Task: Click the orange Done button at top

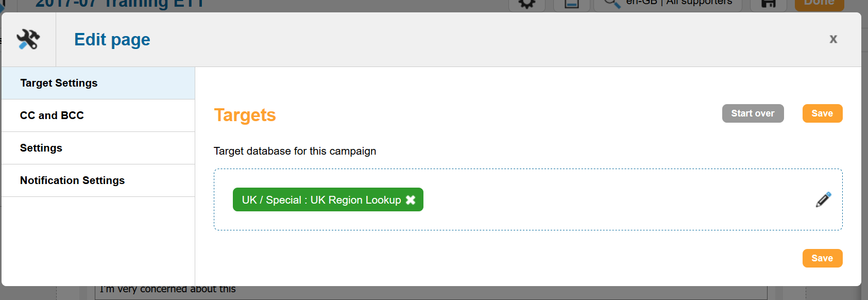Action: (x=819, y=4)
